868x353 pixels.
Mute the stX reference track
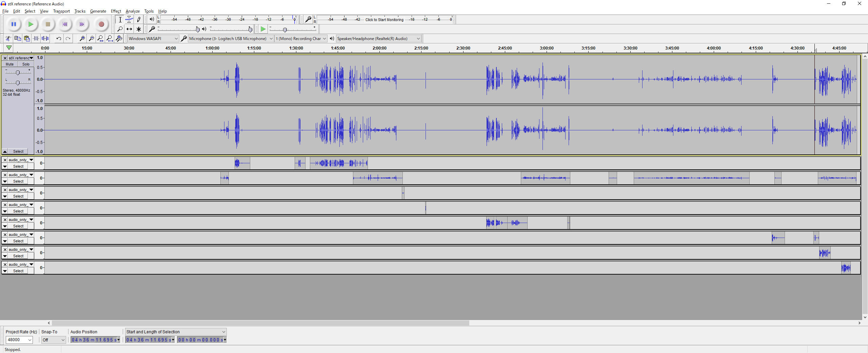click(x=9, y=64)
